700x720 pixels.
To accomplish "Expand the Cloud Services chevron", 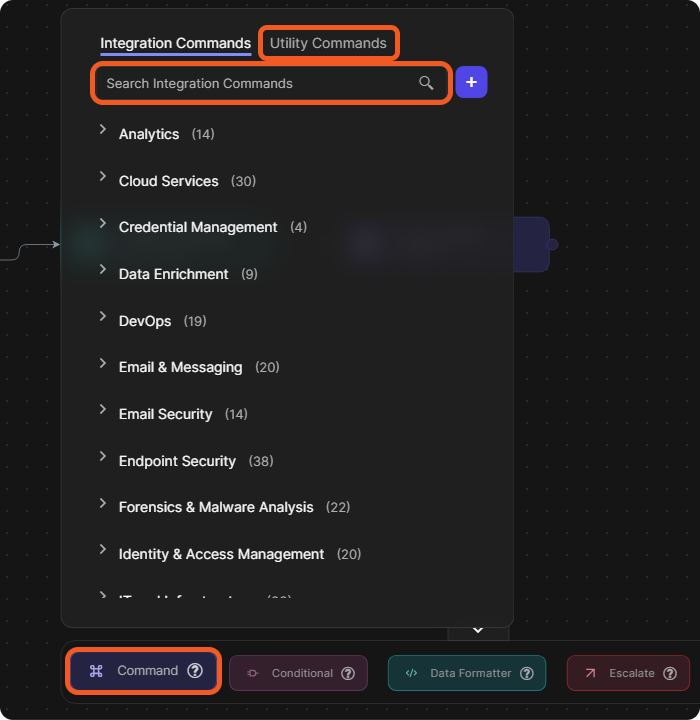I will 103,176.
